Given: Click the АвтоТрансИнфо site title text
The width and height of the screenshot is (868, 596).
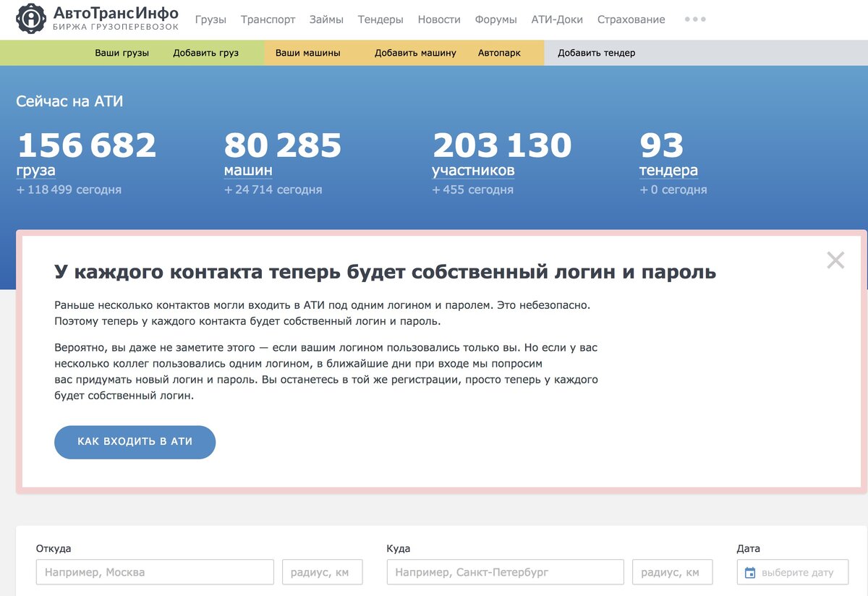Looking at the screenshot, I should point(116,14).
